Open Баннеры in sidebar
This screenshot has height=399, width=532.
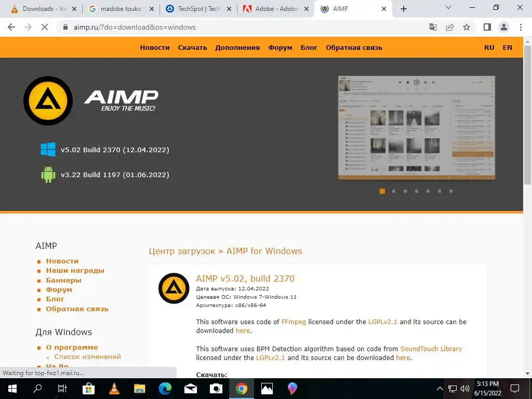coord(63,280)
